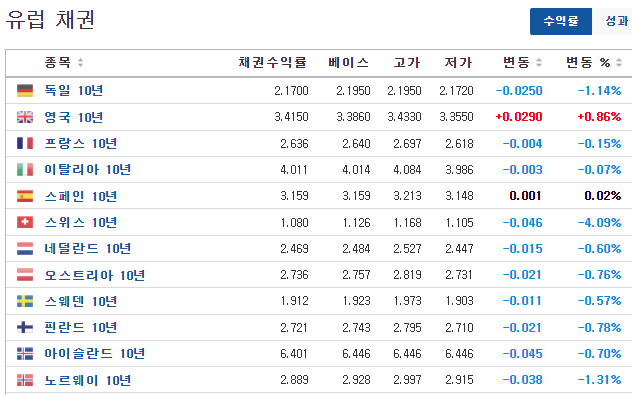Switch to the 수익률 tab
The height and width of the screenshot is (395, 632).
(x=561, y=21)
